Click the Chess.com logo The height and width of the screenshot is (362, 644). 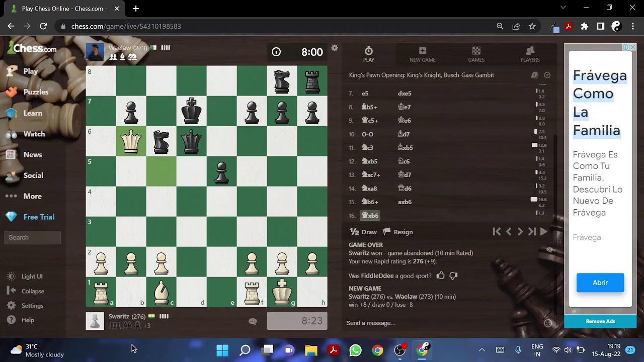32,48
